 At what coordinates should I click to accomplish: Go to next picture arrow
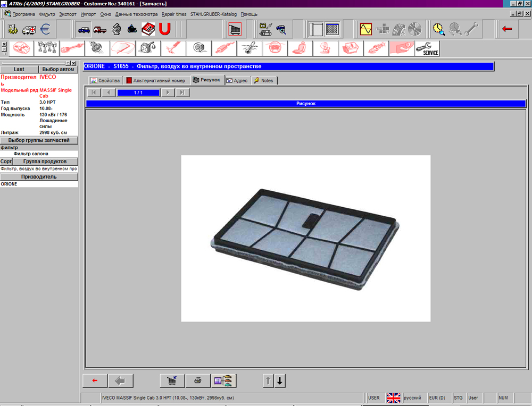(168, 92)
